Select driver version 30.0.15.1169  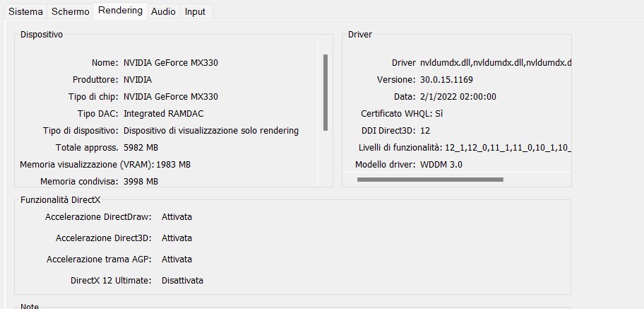tap(446, 80)
